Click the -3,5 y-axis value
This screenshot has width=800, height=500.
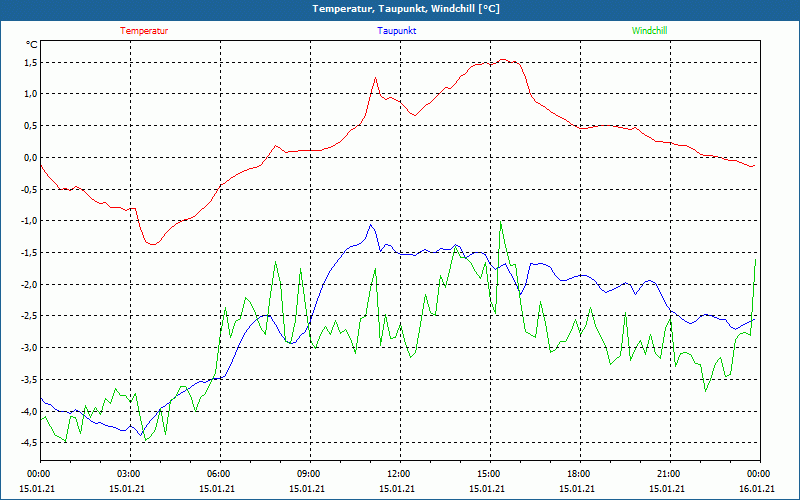pos(29,380)
